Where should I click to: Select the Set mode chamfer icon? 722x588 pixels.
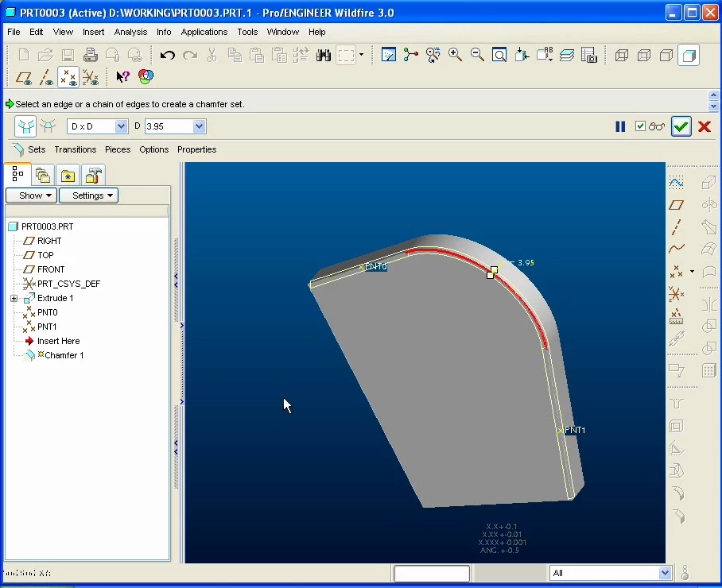[x=25, y=126]
